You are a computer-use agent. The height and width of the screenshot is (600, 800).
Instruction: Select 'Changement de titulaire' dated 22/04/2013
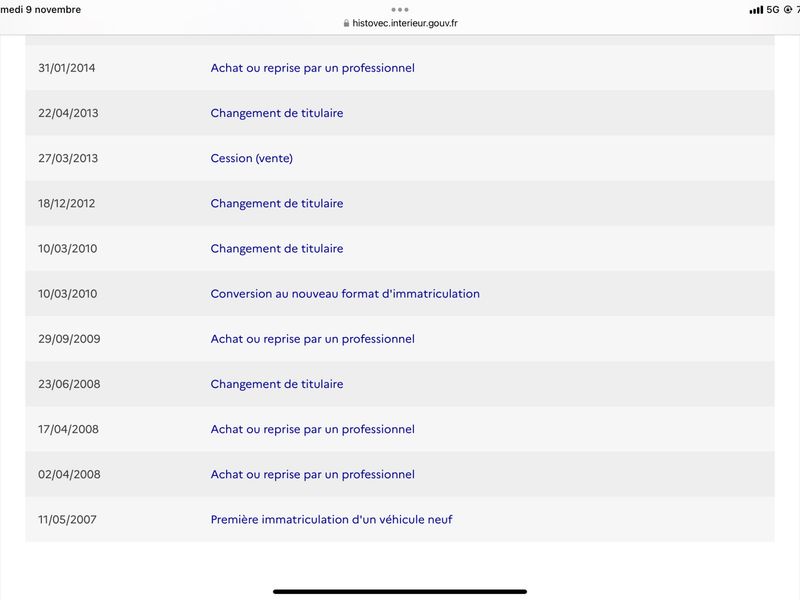pyautogui.click(x=277, y=113)
